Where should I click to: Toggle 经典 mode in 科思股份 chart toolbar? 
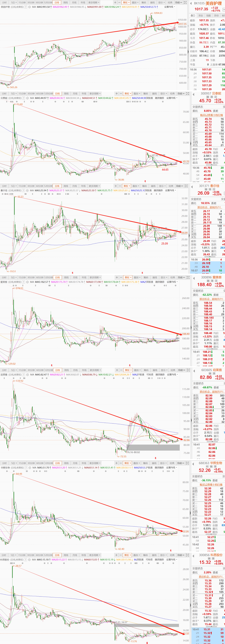coord(172,555)
